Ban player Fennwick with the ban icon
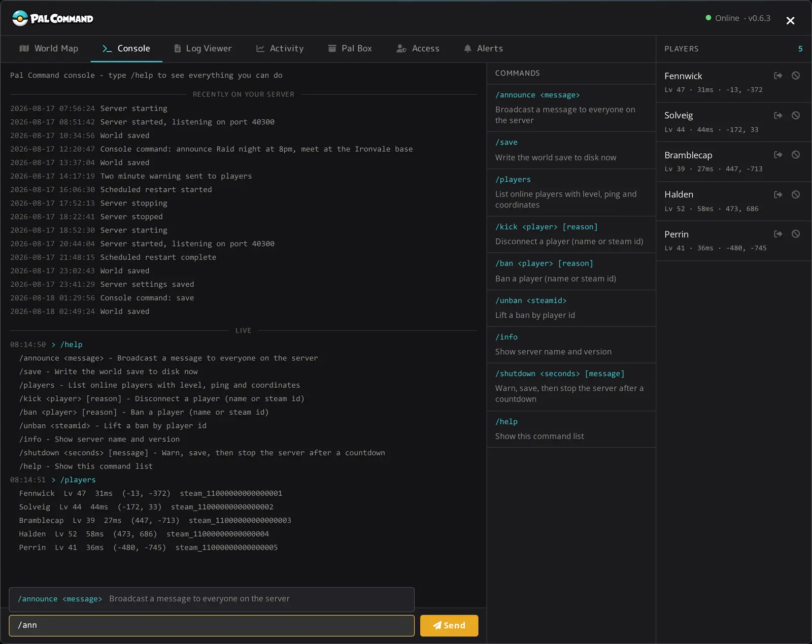 pos(796,76)
